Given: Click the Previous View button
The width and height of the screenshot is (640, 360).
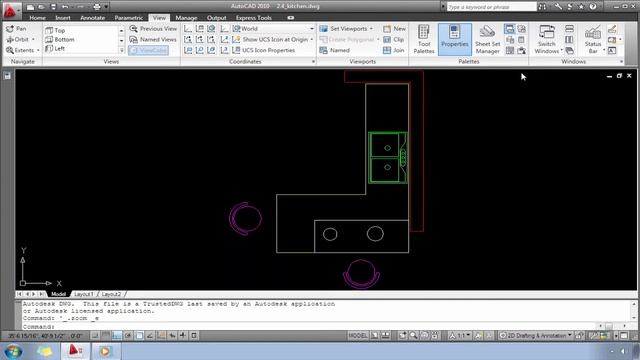Looking at the screenshot, I should (x=153, y=29).
